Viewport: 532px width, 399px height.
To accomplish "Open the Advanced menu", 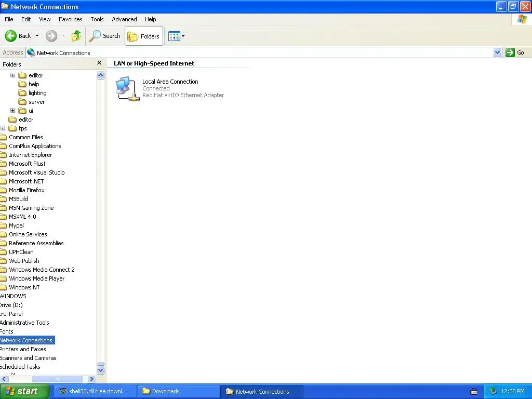I will point(124,19).
